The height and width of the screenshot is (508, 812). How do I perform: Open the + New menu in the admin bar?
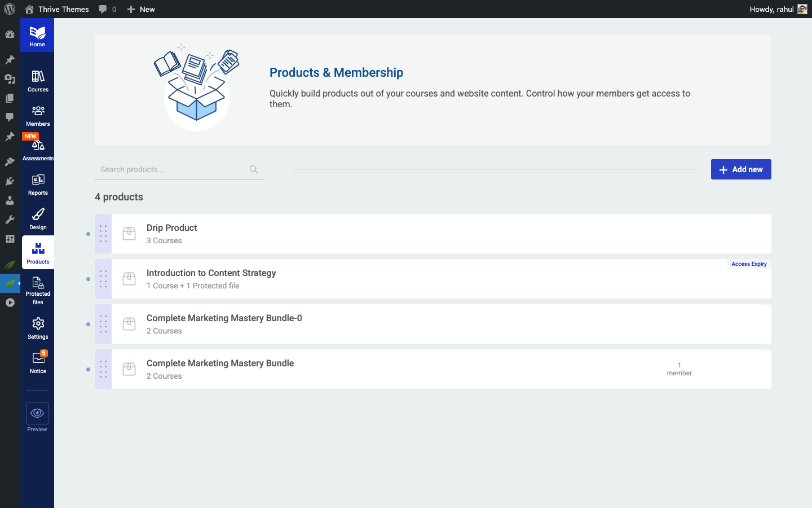click(140, 9)
